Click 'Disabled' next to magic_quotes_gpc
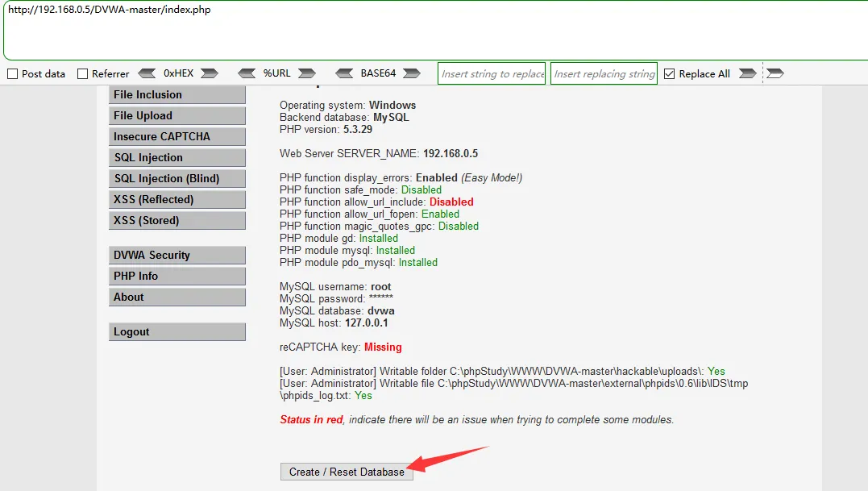This screenshot has height=491, width=868. coord(459,227)
